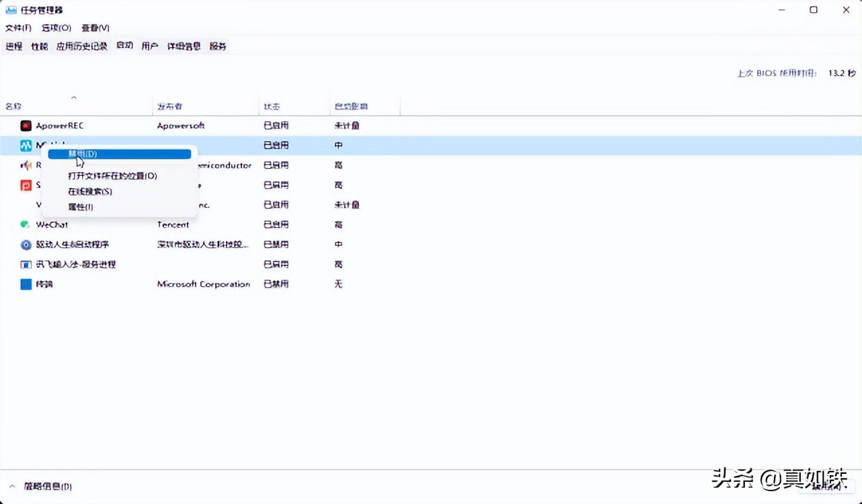
Task: Select the 讯飞输入法-服务进程 name
Action: click(76, 264)
